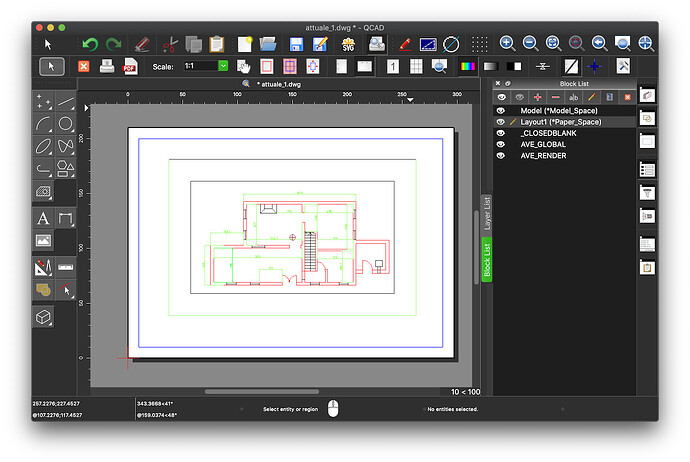The height and width of the screenshot is (462, 690).
Task: Toggle grayscale mode gradient swatch
Action: pyautogui.click(x=491, y=66)
